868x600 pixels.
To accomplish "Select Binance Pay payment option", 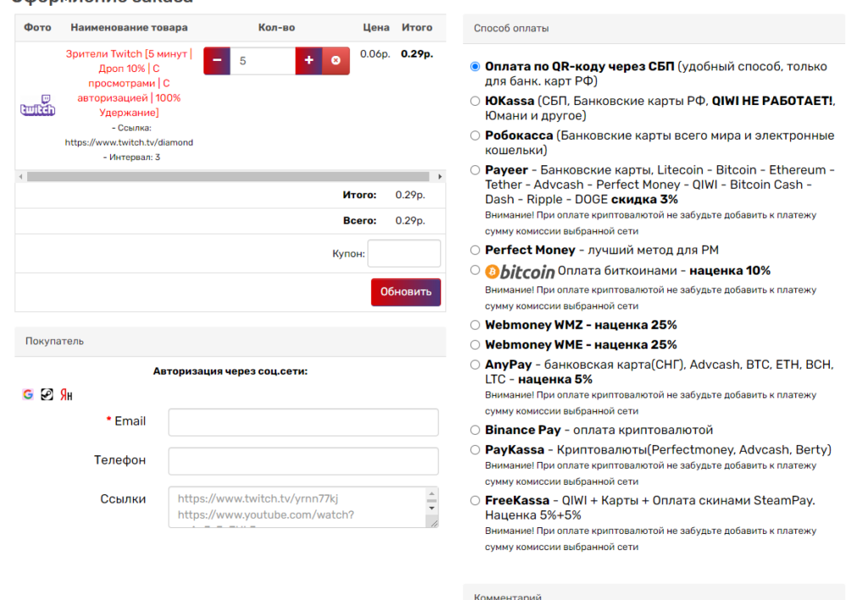I will coord(475,430).
